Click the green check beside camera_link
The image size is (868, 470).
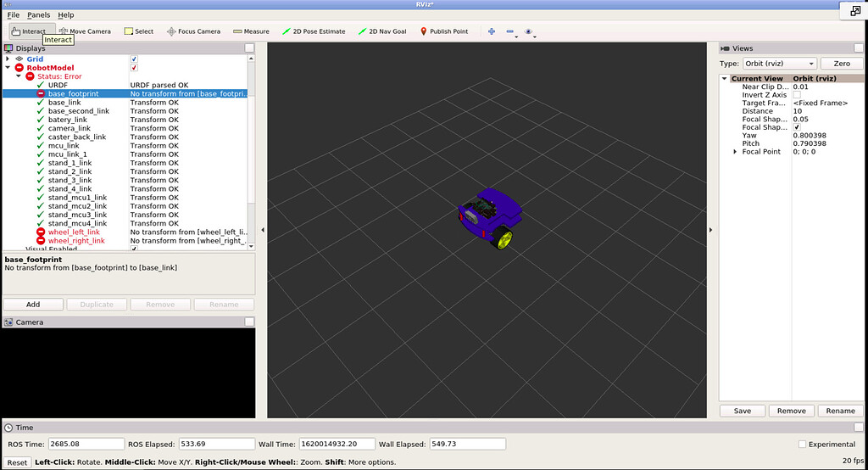tap(41, 128)
